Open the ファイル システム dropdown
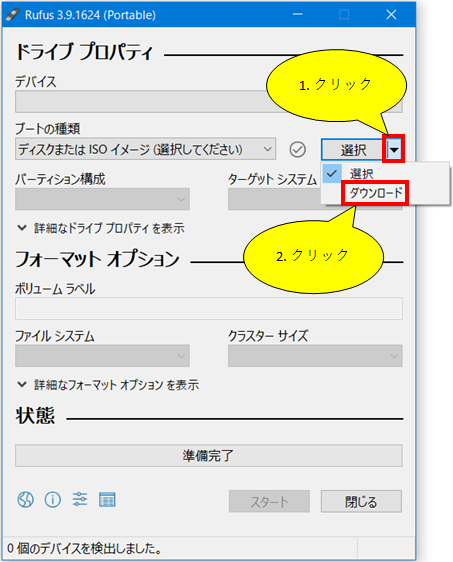Image resolution: width=453 pixels, height=562 pixels. (102, 356)
